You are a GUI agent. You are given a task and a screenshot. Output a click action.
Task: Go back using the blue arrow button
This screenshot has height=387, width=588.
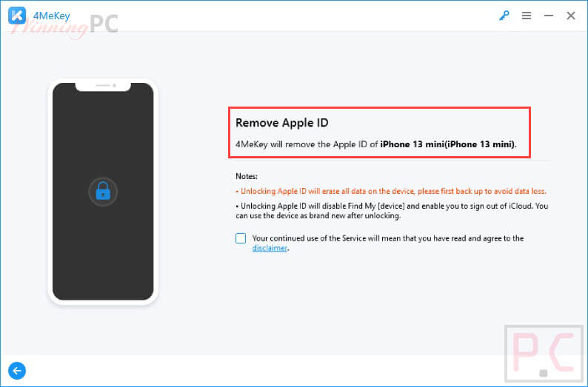pos(17,371)
